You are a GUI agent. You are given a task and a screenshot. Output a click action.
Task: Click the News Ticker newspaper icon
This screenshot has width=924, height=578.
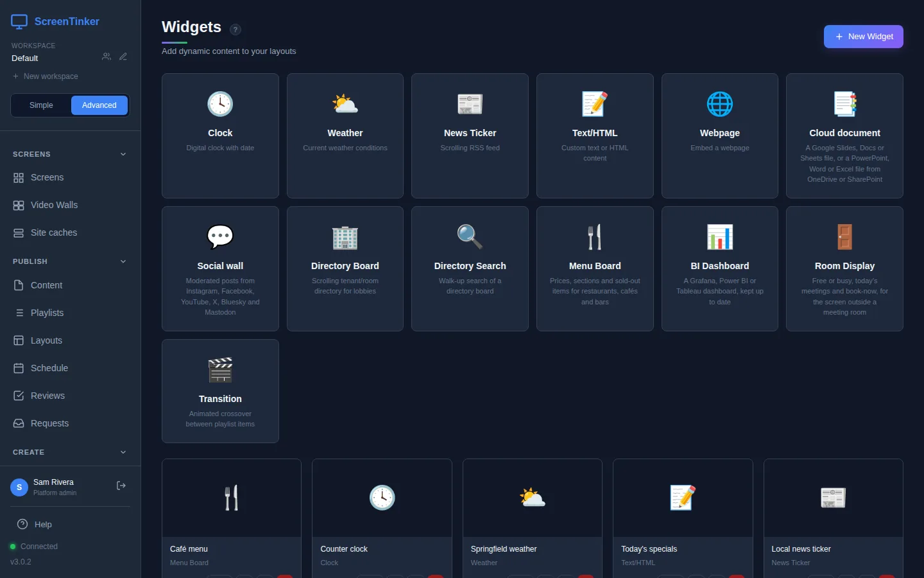(470, 104)
